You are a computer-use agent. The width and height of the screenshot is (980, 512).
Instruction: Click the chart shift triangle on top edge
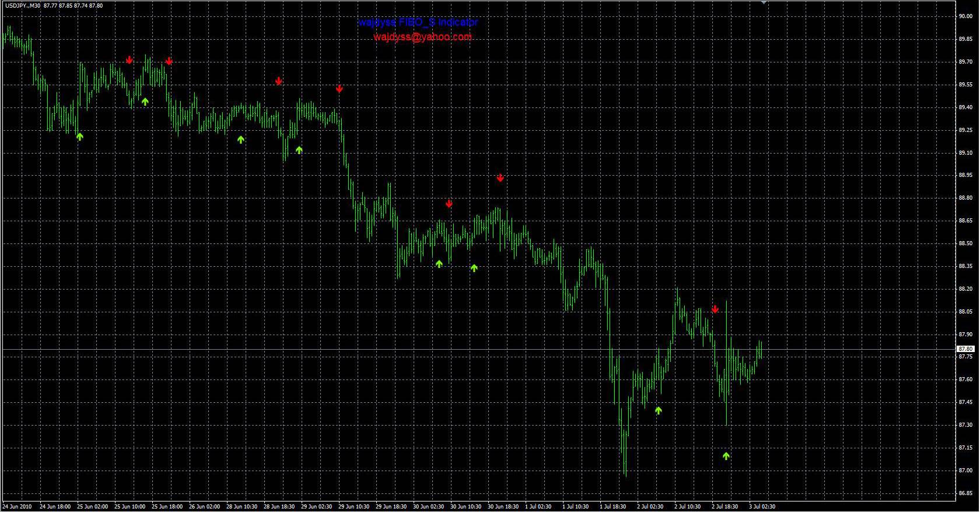point(764,2)
